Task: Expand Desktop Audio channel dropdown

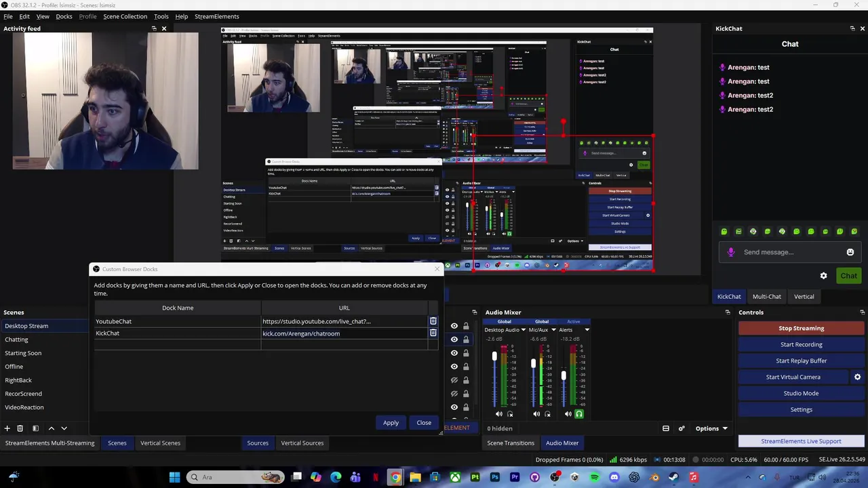Action: click(x=523, y=330)
